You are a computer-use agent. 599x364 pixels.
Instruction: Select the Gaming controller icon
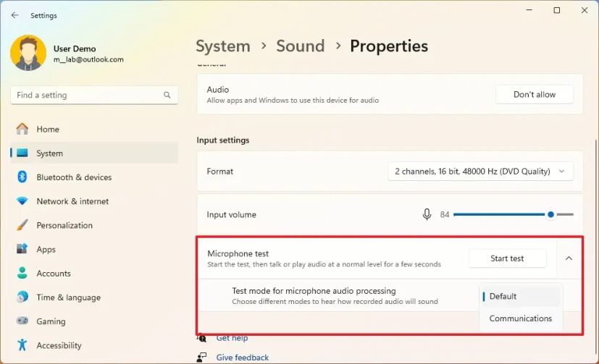(22, 321)
